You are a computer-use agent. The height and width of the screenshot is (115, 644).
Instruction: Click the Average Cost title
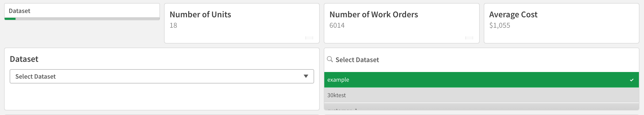click(x=513, y=15)
